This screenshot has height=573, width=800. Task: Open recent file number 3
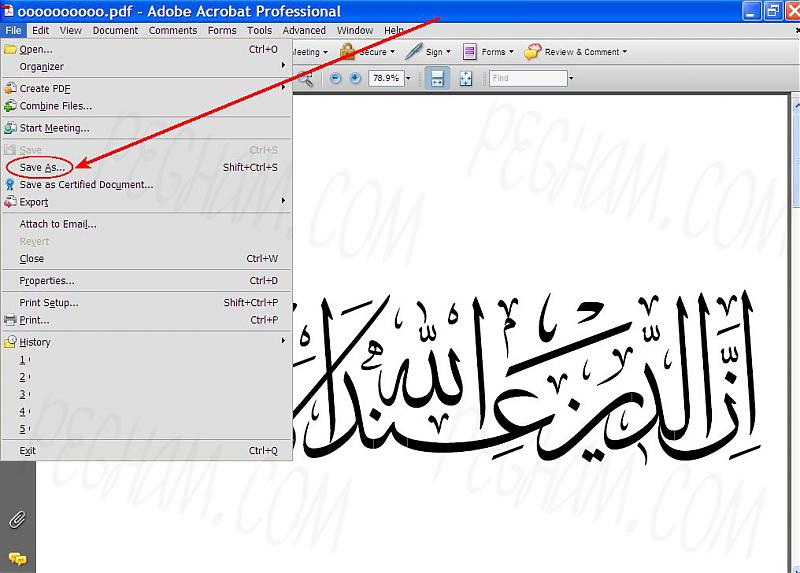(146, 394)
